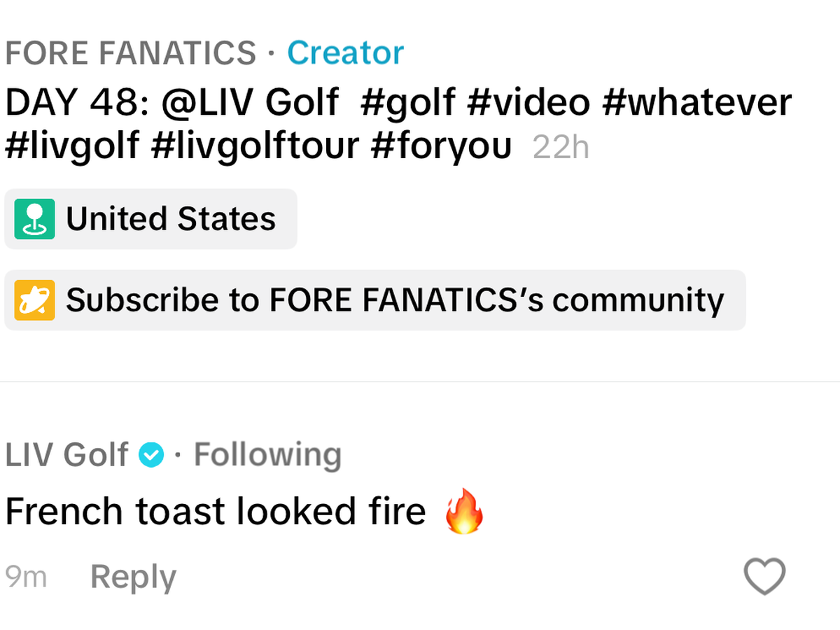Open the #livgolf hashtag
840x630 pixels.
(x=72, y=146)
